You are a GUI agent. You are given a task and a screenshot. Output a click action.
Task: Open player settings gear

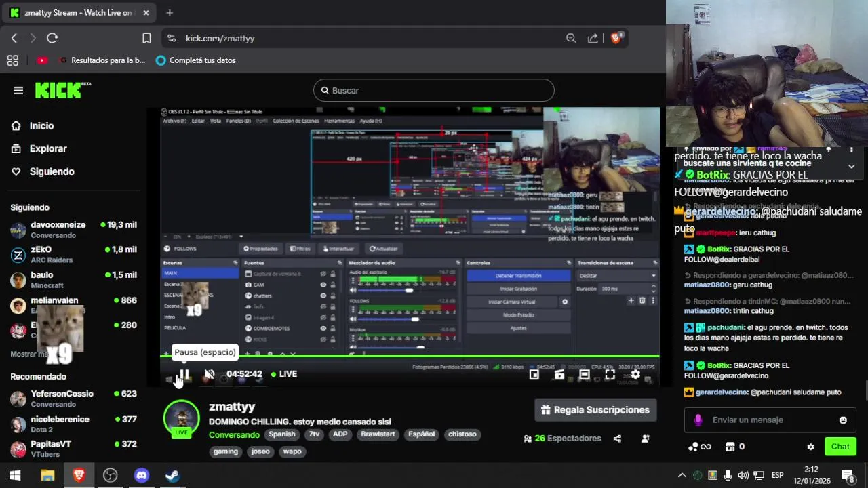tap(635, 374)
